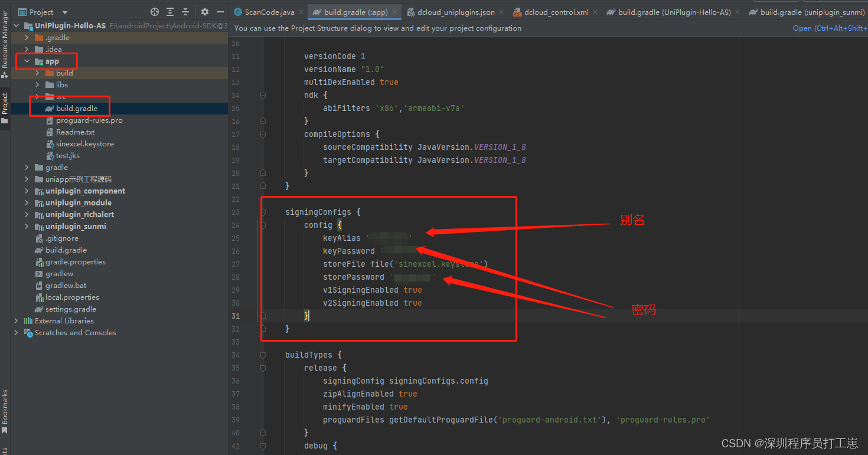The height and width of the screenshot is (455, 868).
Task: Switch to the dcloud_control.xml tab
Action: pyautogui.click(x=556, y=12)
